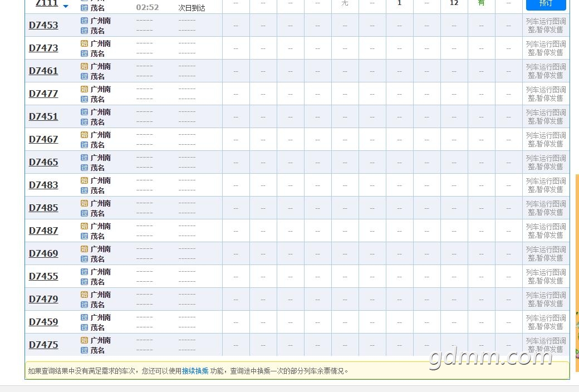Click the 过 icon beside 茂名 in row D7469
Screen dimensions: 579x392
[84, 259]
